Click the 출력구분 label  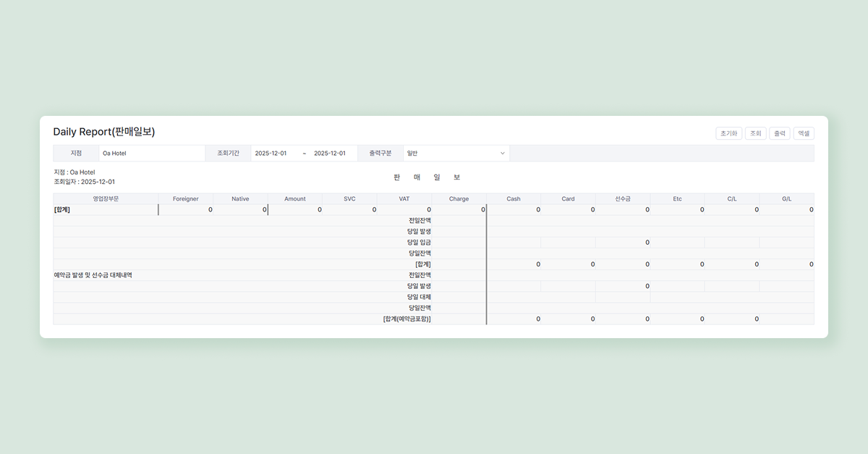click(380, 154)
